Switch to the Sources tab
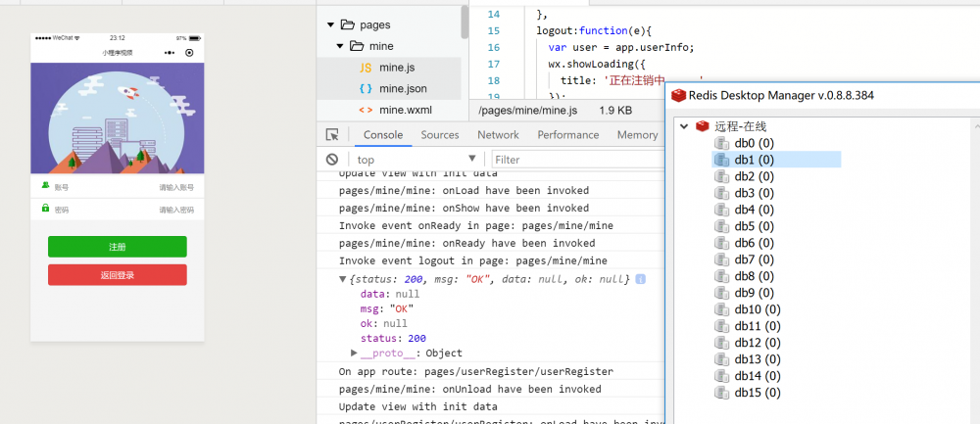The height and width of the screenshot is (424, 980). click(x=440, y=135)
